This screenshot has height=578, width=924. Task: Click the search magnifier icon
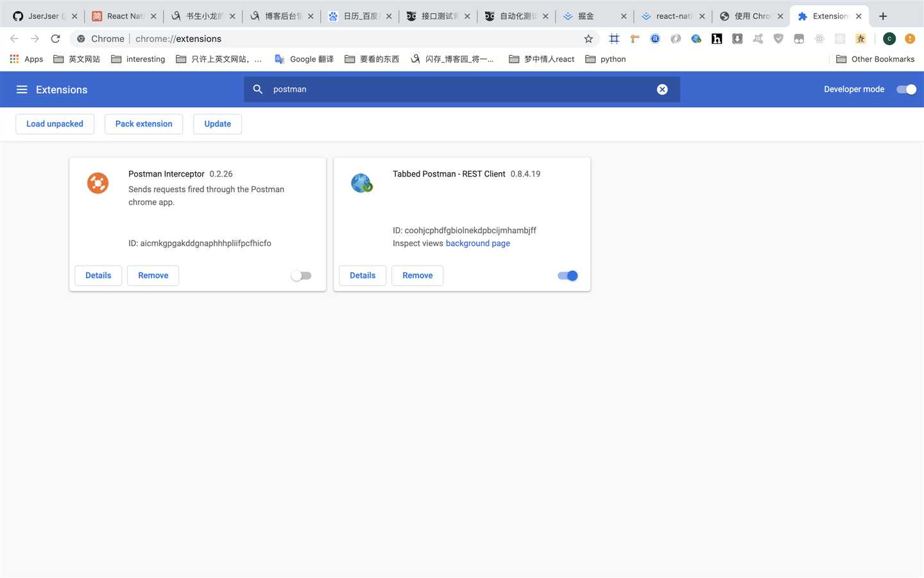[258, 89]
